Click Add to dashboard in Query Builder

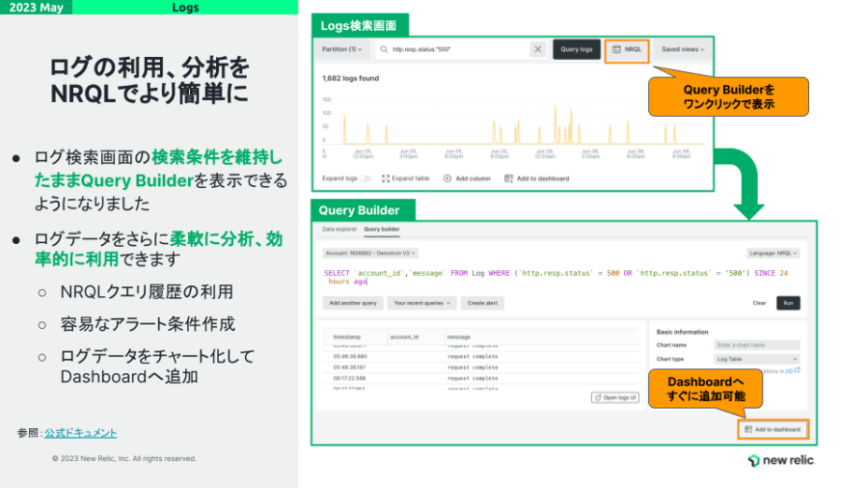(773, 429)
